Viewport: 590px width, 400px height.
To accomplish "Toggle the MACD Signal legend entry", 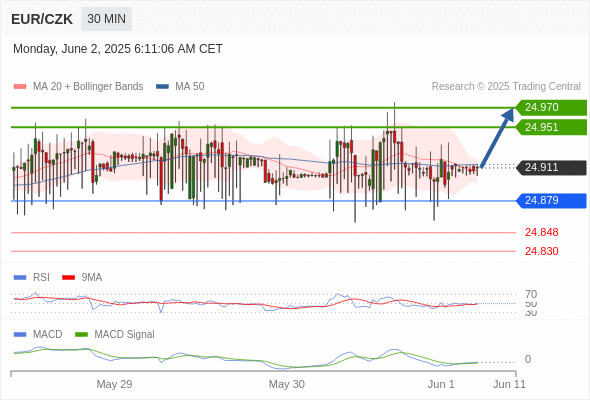I will (x=115, y=334).
